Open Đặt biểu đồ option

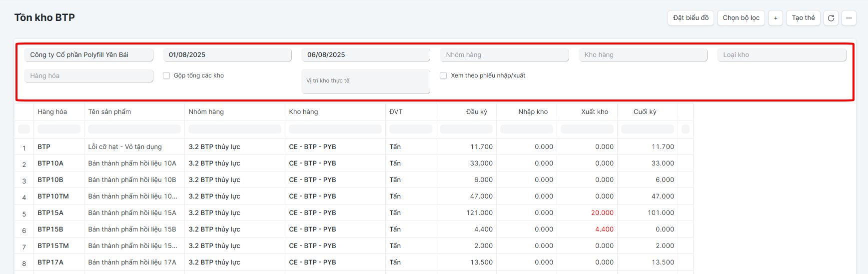pyautogui.click(x=691, y=18)
